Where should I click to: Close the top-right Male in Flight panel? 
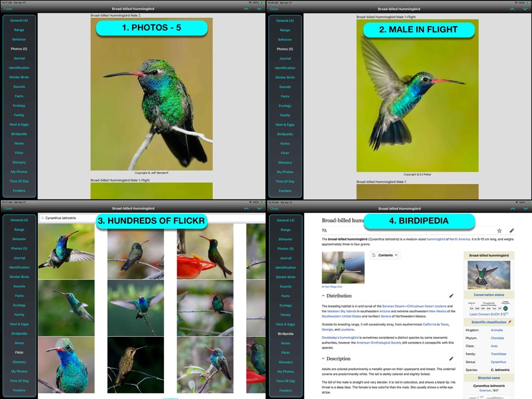[x=274, y=9]
